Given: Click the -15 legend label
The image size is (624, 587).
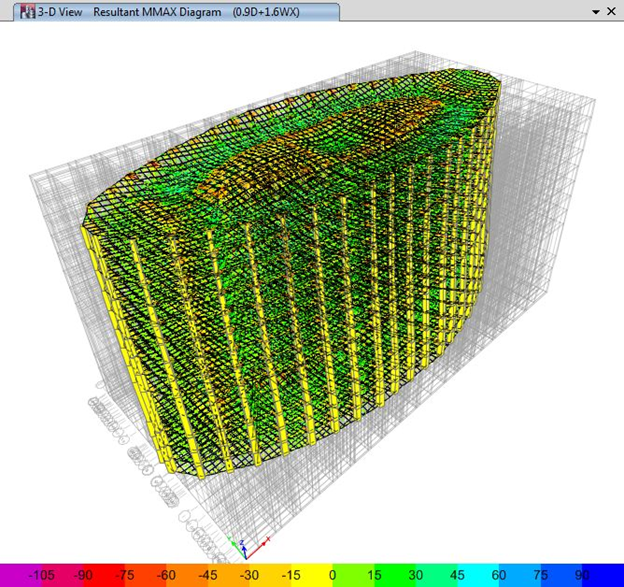Looking at the screenshot, I should (x=291, y=575).
